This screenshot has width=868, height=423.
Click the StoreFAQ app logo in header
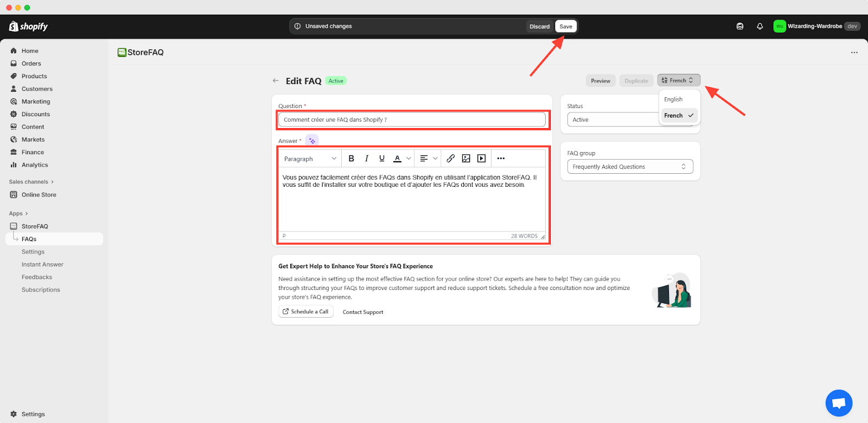click(122, 53)
